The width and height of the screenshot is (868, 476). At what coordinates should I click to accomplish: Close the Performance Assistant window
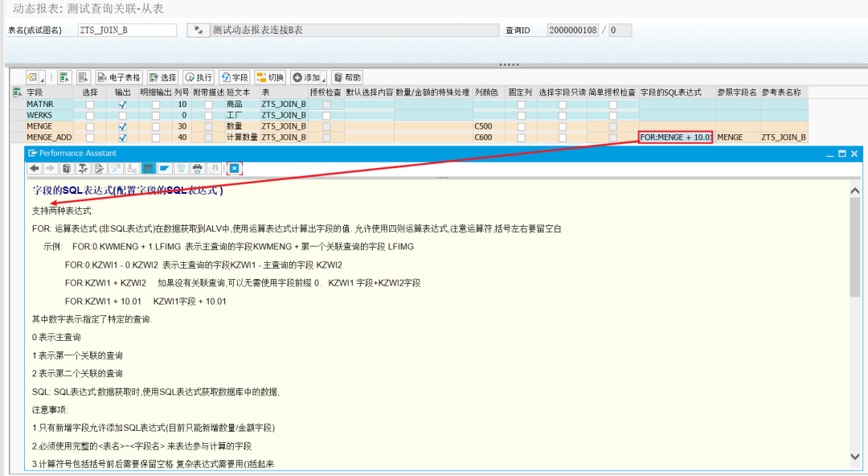point(854,154)
